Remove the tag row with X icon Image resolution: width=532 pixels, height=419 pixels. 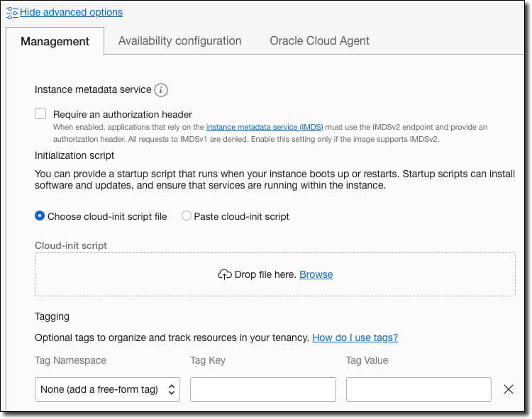point(508,389)
